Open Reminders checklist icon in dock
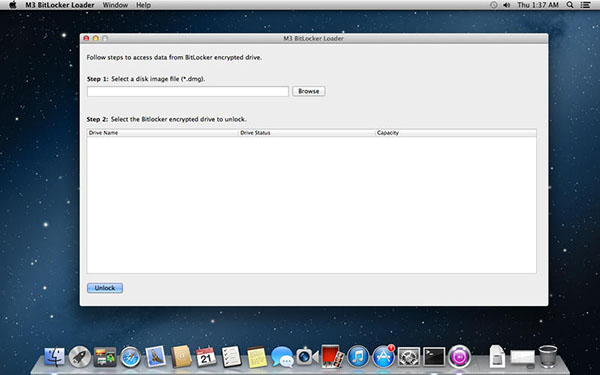 (x=232, y=357)
